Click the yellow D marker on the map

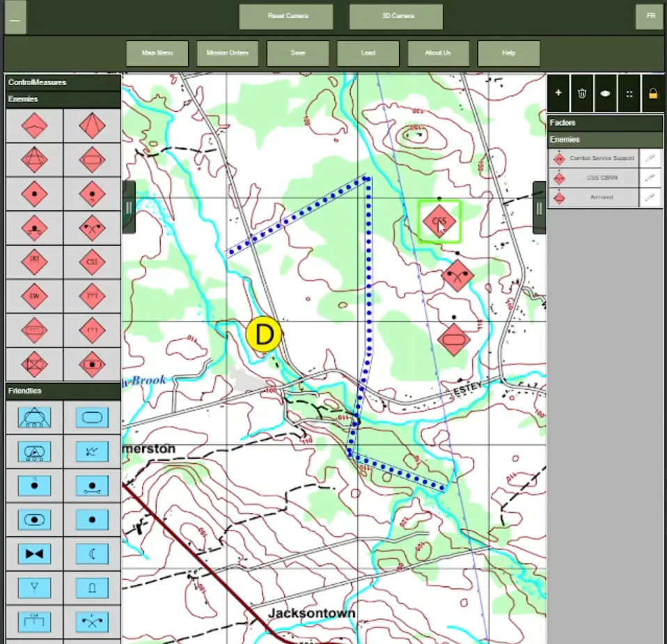[x=264, y=334]
